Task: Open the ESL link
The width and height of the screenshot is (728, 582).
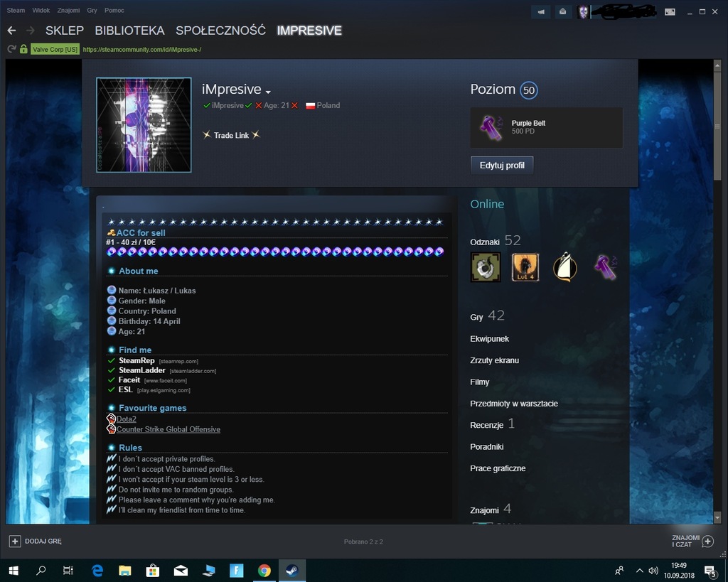Action: pyautogui.click(x=125, y=390)
